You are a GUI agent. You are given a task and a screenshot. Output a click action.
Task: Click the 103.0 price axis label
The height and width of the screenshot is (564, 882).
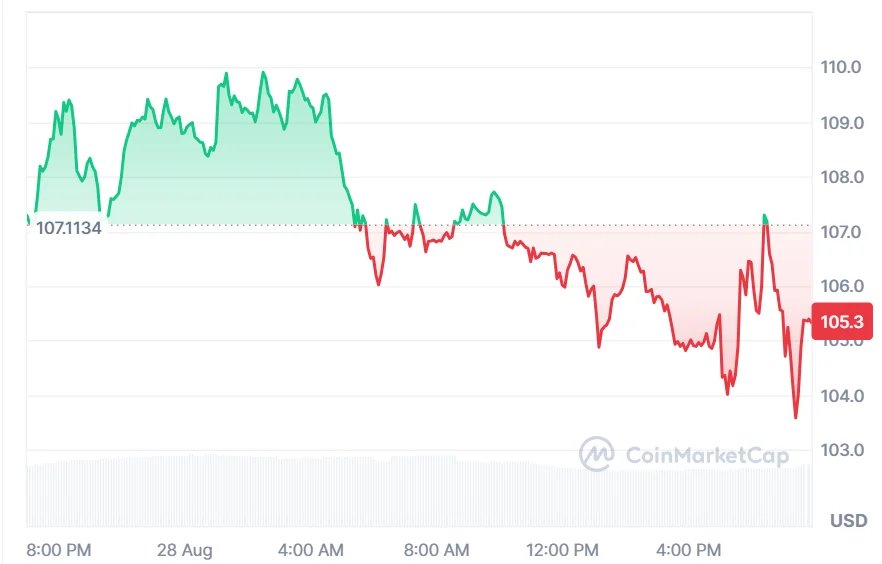pos(842,450)
